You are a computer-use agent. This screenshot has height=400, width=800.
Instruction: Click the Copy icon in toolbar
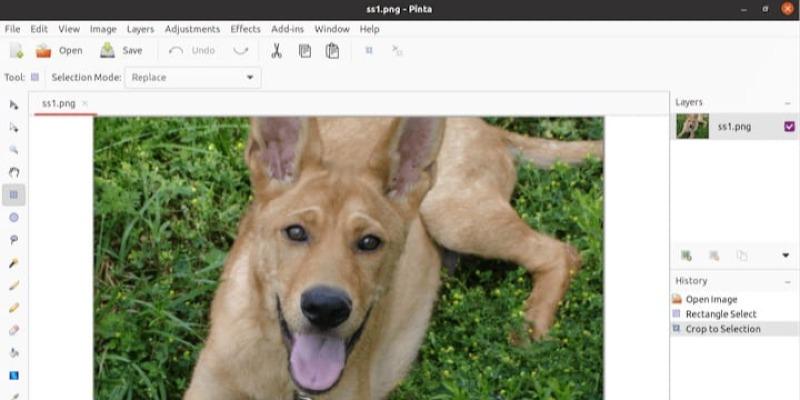305,51
